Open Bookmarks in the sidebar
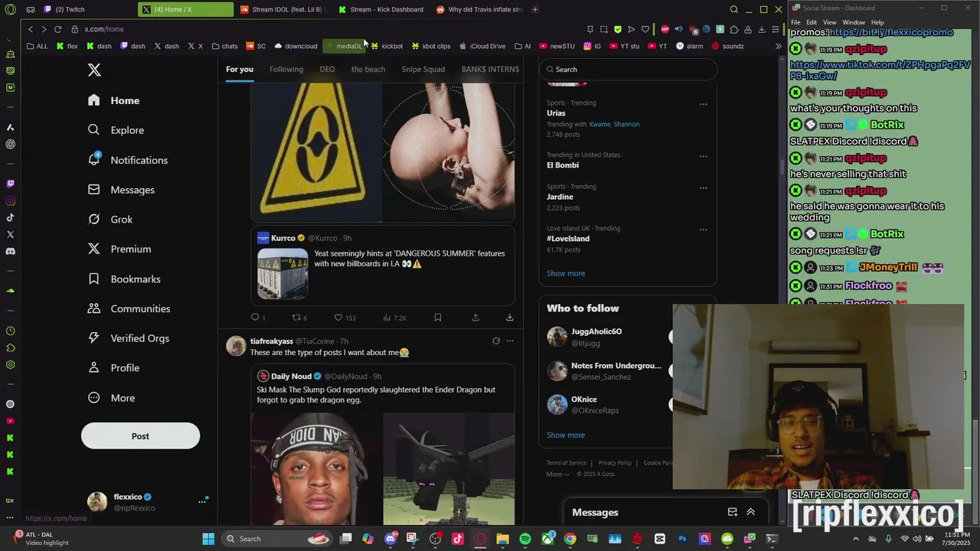 click(124, 279)
